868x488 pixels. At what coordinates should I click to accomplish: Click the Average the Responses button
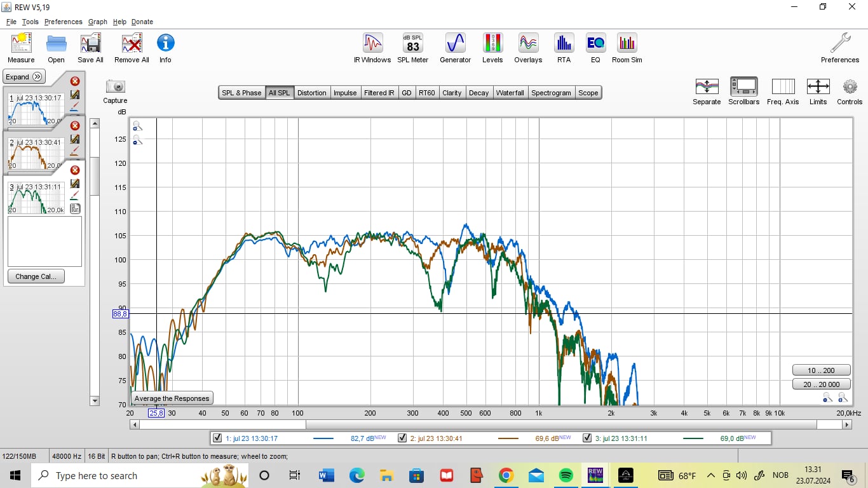pyautogui.click(x=172, y=398)
